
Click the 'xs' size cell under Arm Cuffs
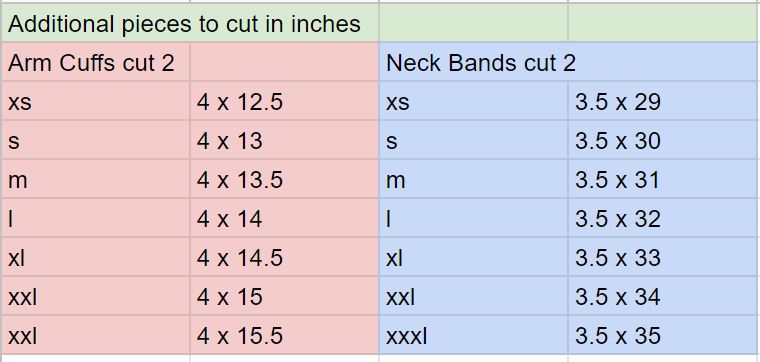coord(95,101)
